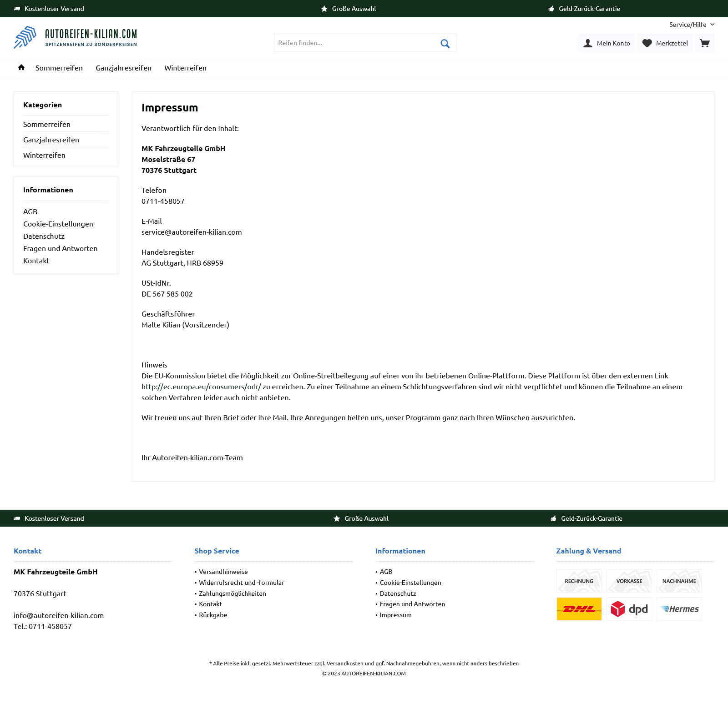Open AGB in footer Informationen
The width and height of the screenshot is (728, 704).
pyautogui.click(x=386, y=572)
